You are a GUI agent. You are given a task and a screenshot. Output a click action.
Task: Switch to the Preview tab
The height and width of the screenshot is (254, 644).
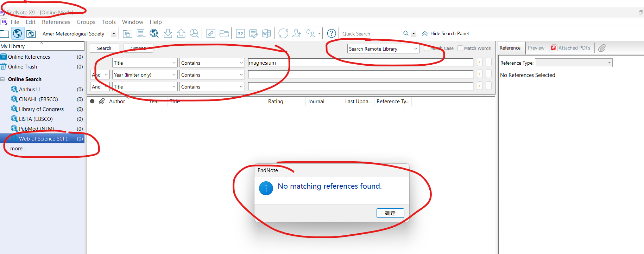536,48
